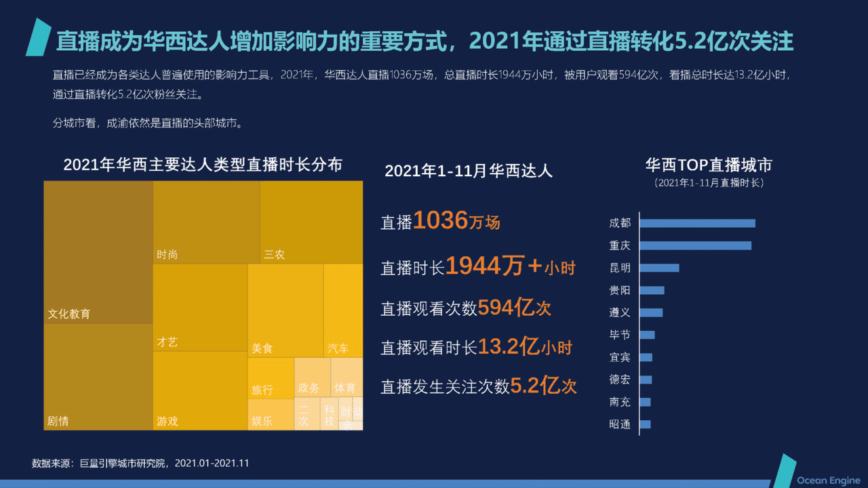The width and height of the screenshot is (868, 488).
Task: Click the 德宏 bar in city chart
Action: (x=646, y=380)
